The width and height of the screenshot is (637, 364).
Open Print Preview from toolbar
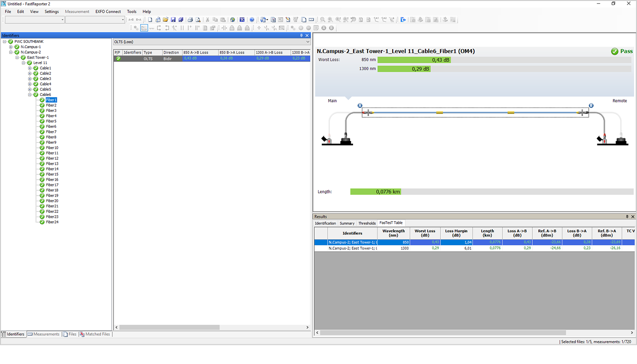[198, 20]
